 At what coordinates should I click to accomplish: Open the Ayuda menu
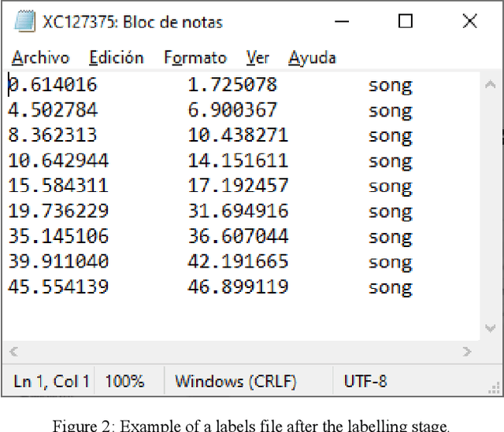(x=312, y=57)
